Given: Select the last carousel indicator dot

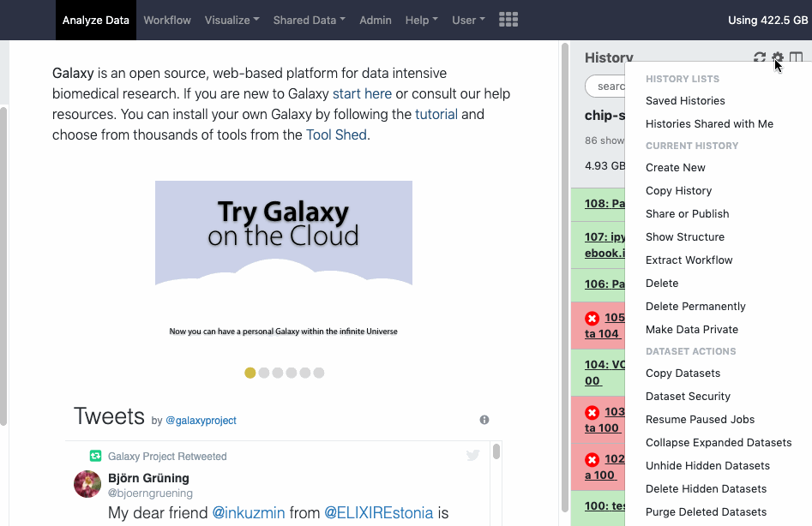Looking at the screenshot, I should pos(319,373).
